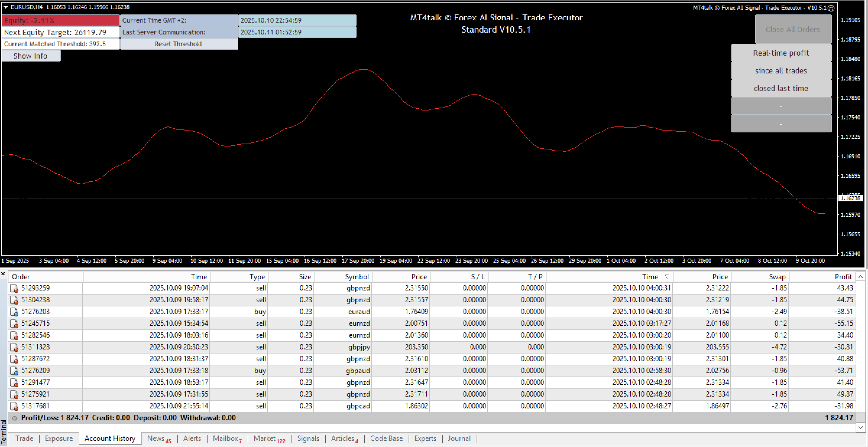Open the Experts tab
The width and height of the screenshot is (868, 447).
425,438
